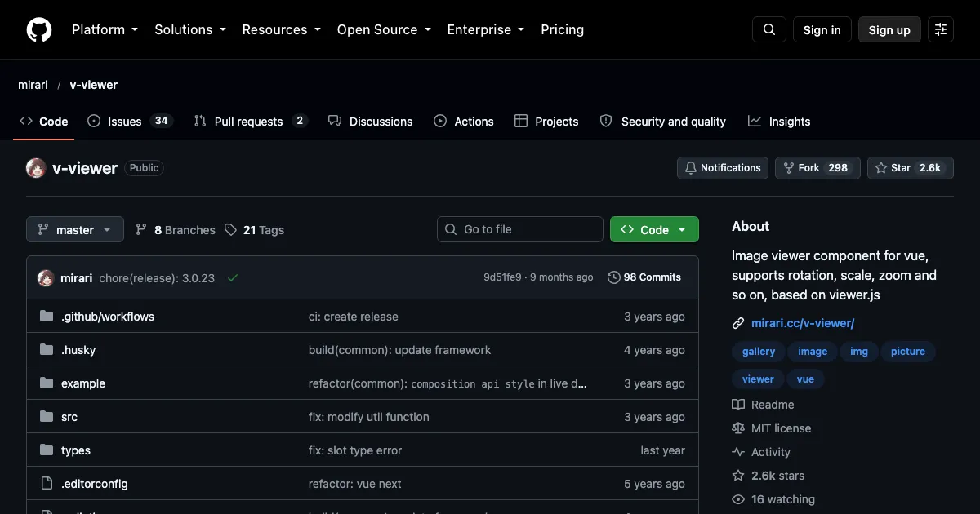
Task: Open the Security and quality tab
Action: 662,122
